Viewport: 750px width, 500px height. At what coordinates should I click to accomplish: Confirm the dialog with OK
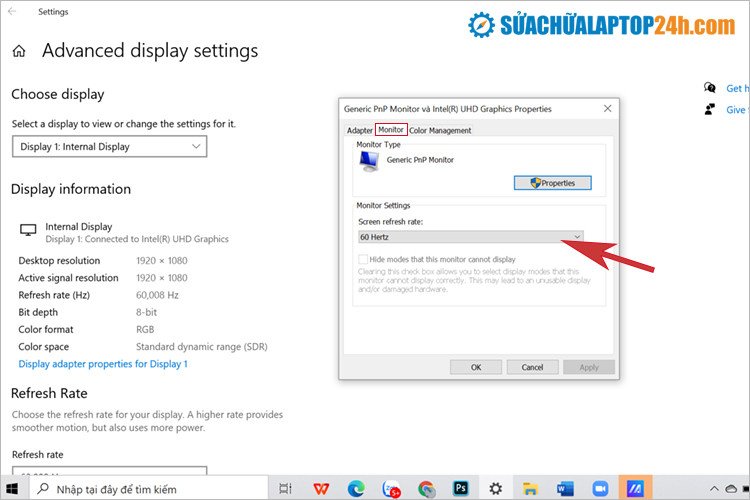click(476, 367)
